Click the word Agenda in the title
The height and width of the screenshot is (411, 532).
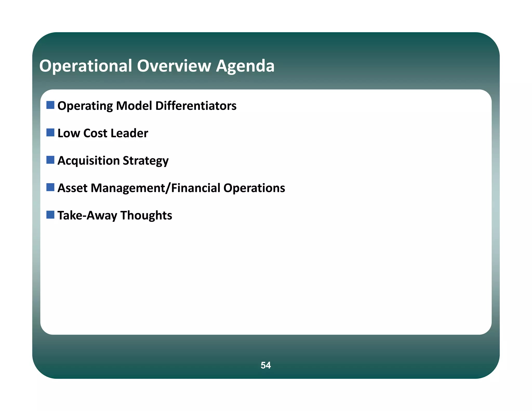coord(245,66)
